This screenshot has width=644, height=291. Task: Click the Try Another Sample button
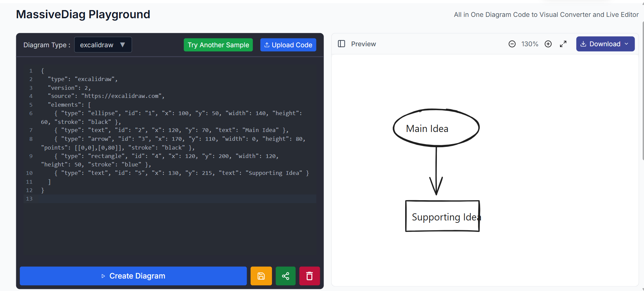[x=218, y=45]
